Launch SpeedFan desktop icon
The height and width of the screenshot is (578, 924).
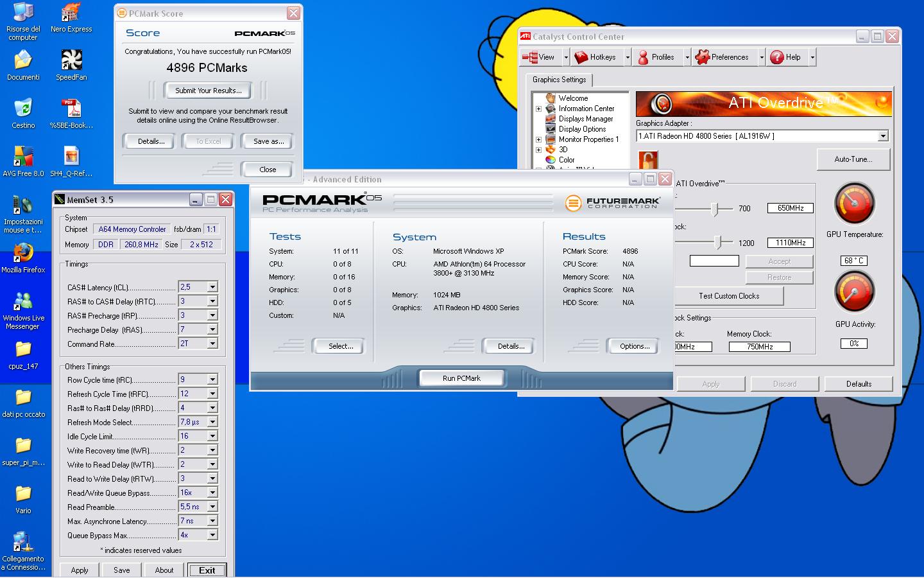click(71, 66)
